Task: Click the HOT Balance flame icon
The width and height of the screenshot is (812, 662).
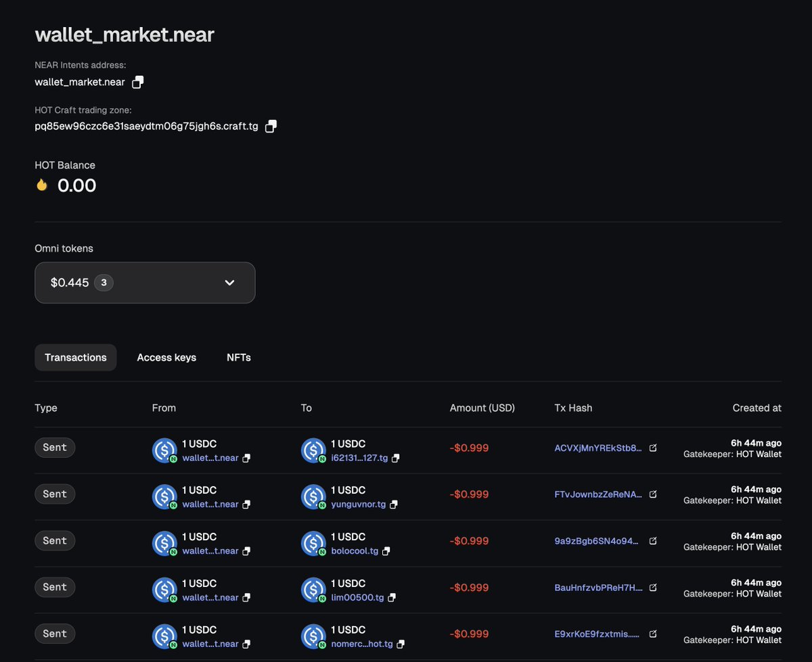Action: pyautogui.click(x=42, y=185)
